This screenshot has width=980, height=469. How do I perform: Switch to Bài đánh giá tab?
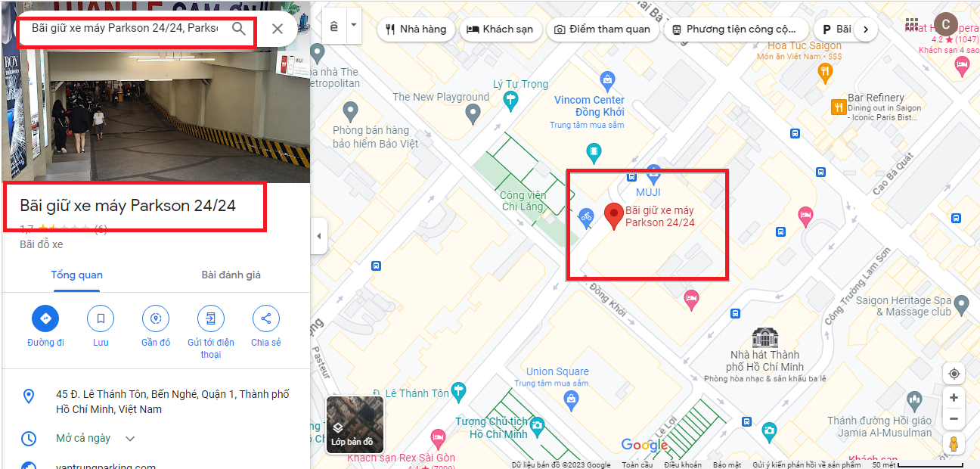point(231,275)
